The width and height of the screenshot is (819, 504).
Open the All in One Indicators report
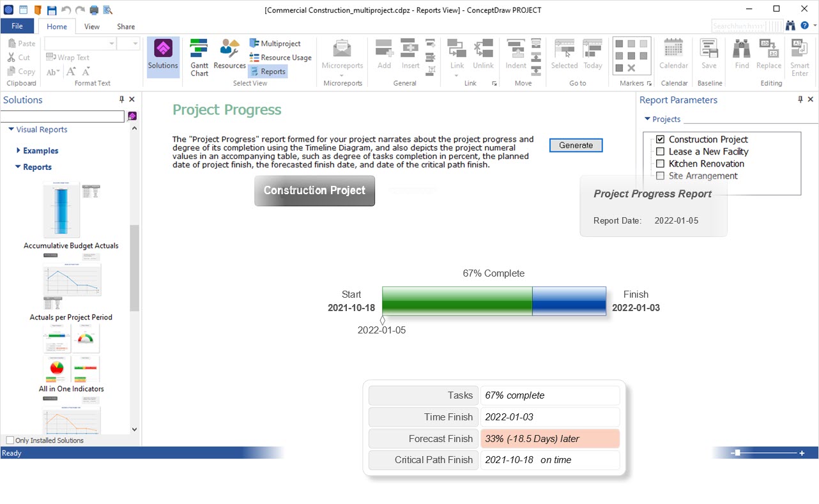point(71,358)
